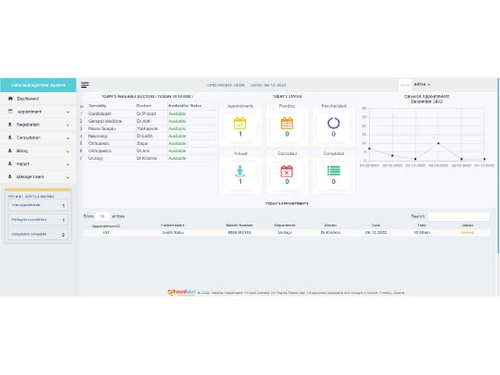Select Cardiologist row specialty cell

click(x=100, y=114)
